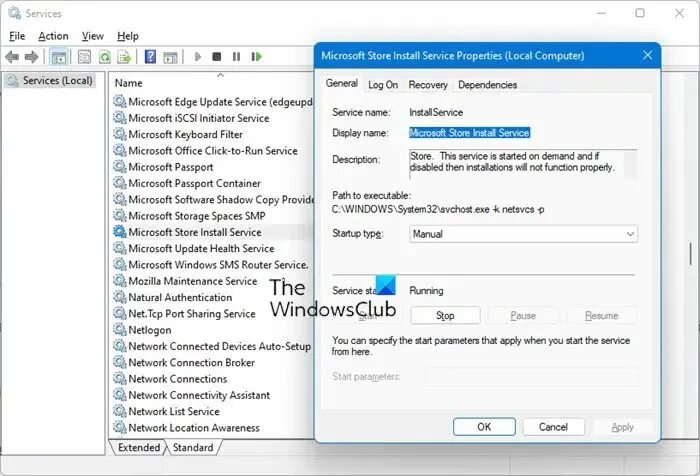Screen dimensions: 700x476
Task: Click the Properties toolbar icon
Action: 84,57
